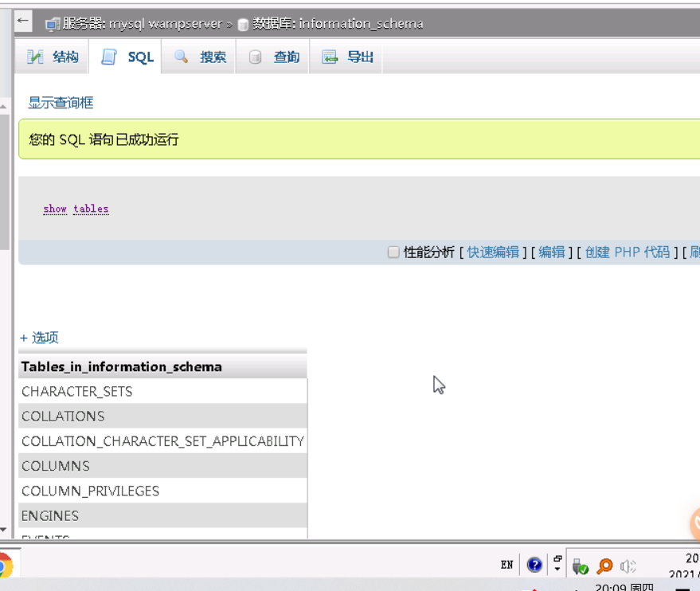700x591 pixels.
Task: Click the Chrome icon in the taskbar
Action: pos(6,565)
